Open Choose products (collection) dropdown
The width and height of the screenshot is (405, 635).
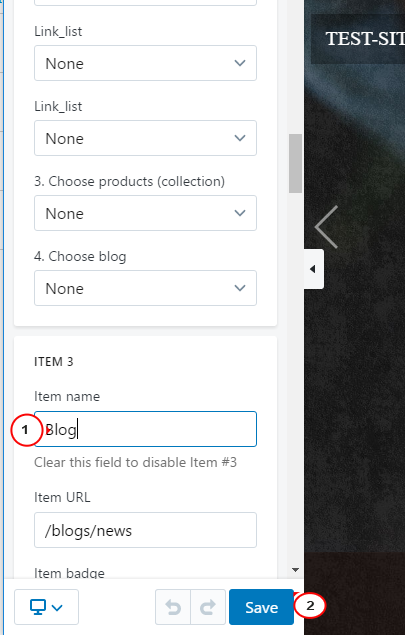[x=145, y=213]
